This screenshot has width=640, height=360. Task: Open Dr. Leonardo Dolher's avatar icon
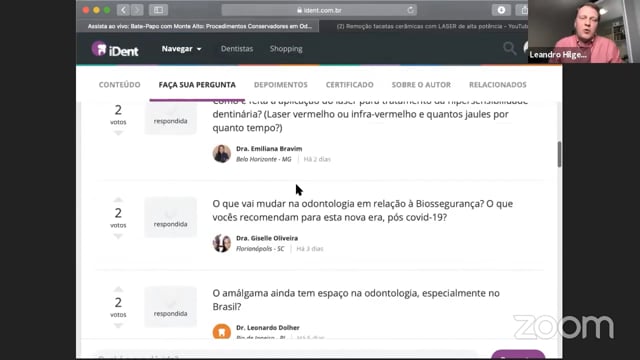(222, 331)
